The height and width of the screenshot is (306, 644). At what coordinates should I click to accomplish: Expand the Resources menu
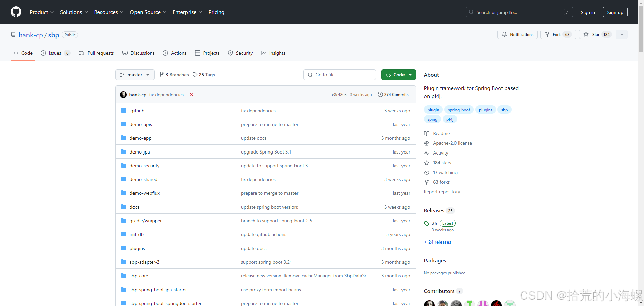click(x=109, y=12)
